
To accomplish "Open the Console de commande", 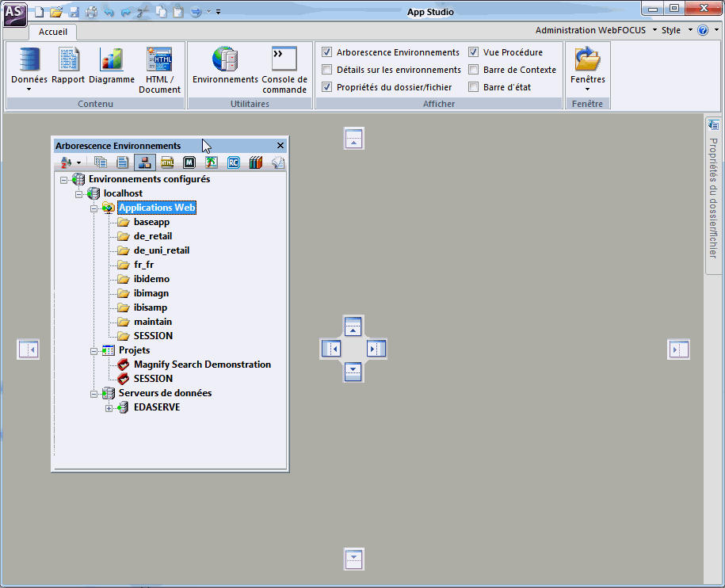I will click(x=284, y=71).
